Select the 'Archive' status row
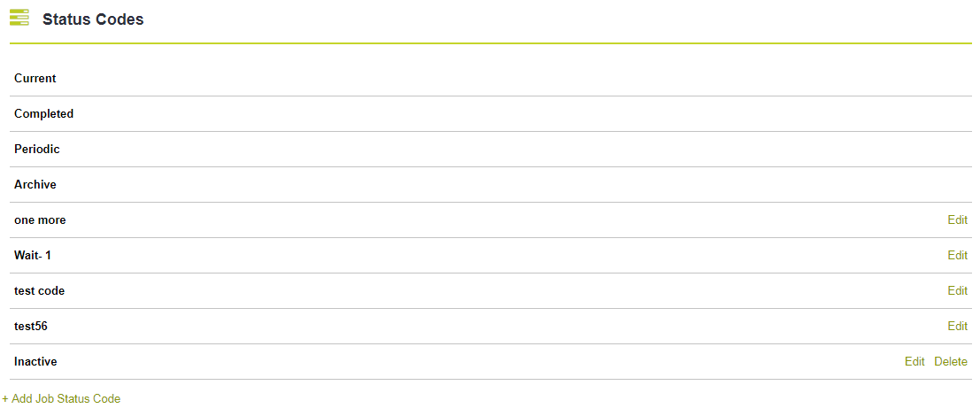Image resolution: width=980 pixels, height=416 pixels. 490,185
